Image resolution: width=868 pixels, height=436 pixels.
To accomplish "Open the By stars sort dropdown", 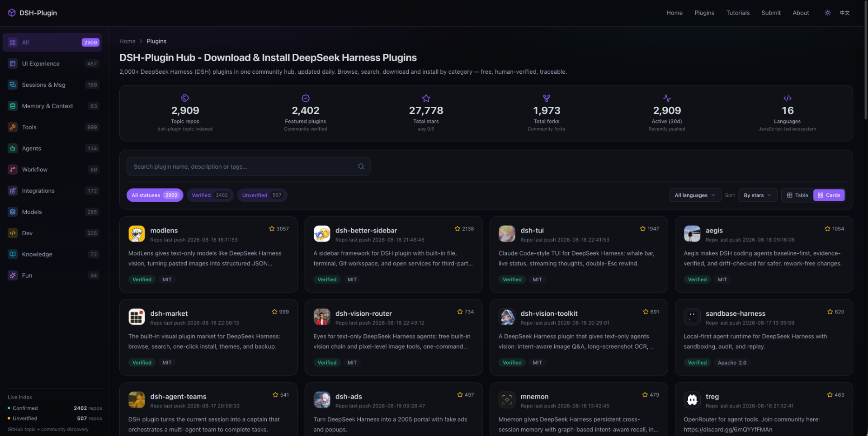I will pos(758,195).
